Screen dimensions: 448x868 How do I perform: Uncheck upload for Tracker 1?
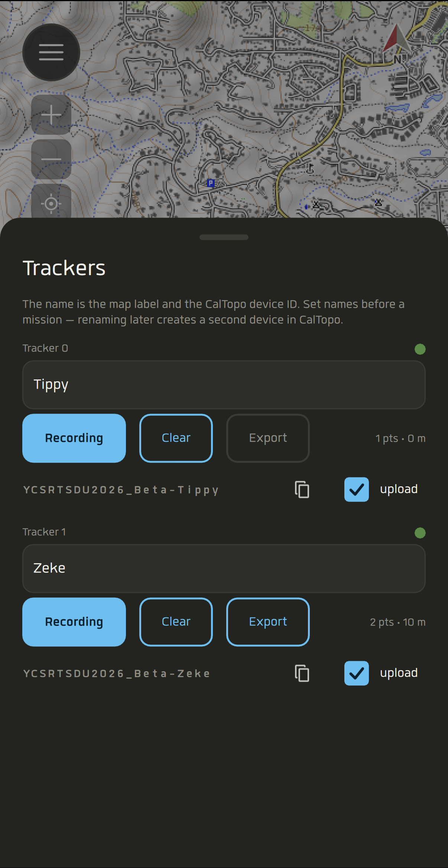click(357, 673)
